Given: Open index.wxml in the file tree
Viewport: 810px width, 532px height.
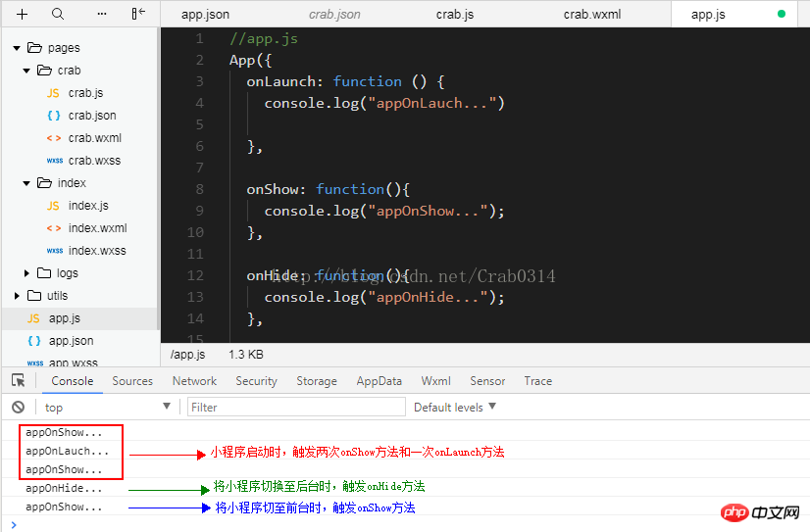Looking at the screenshot, I should point(98,228).
